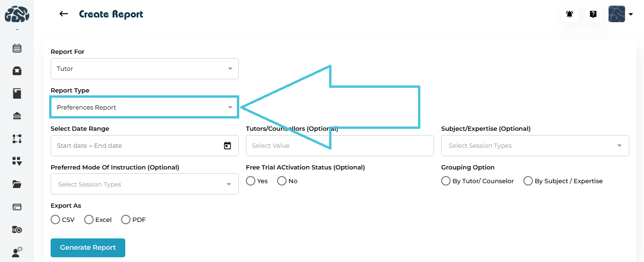
Task: Click the open folder icon in sidebar
Action: tap(17, 184)
